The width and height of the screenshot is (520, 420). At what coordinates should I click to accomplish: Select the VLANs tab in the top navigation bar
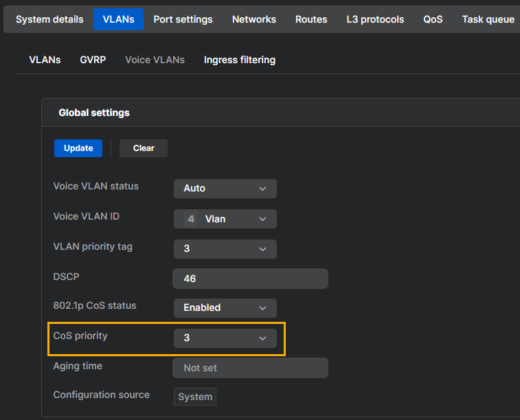118,19
